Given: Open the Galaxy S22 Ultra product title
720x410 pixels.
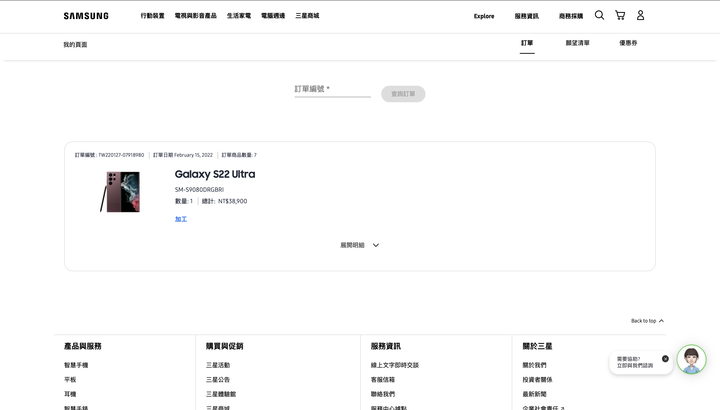Looking at the screenshot, I should pyautogui.click(x=215, y=174).
